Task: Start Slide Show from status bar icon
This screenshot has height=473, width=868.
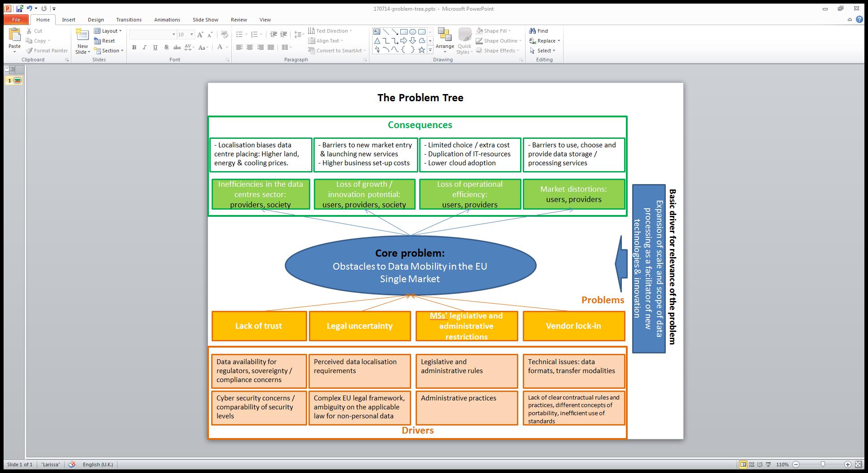Action: tap(768, 464)
